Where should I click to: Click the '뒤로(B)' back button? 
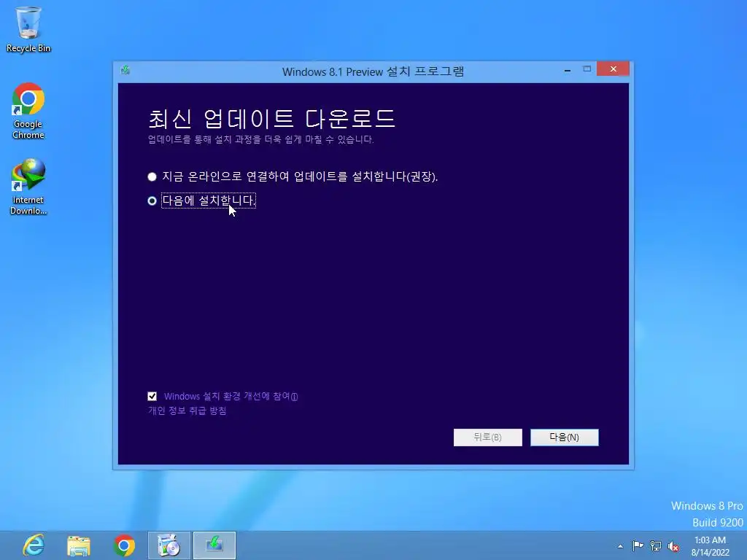pos(488,437)
